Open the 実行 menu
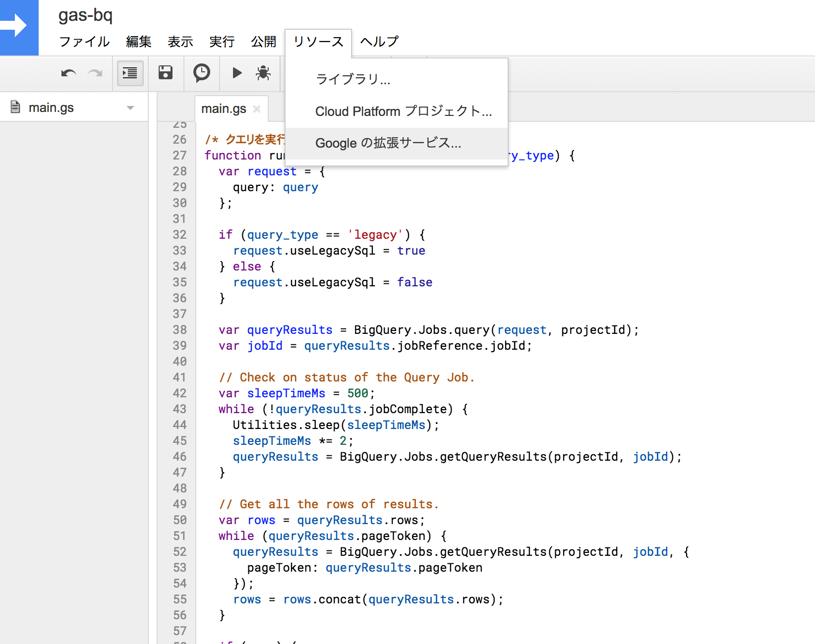 point(222,42)
